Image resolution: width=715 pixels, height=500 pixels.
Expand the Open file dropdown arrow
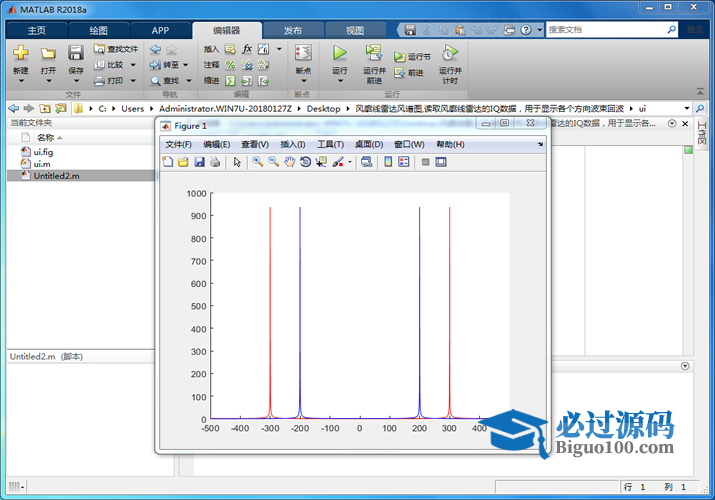tap(48, 81)
